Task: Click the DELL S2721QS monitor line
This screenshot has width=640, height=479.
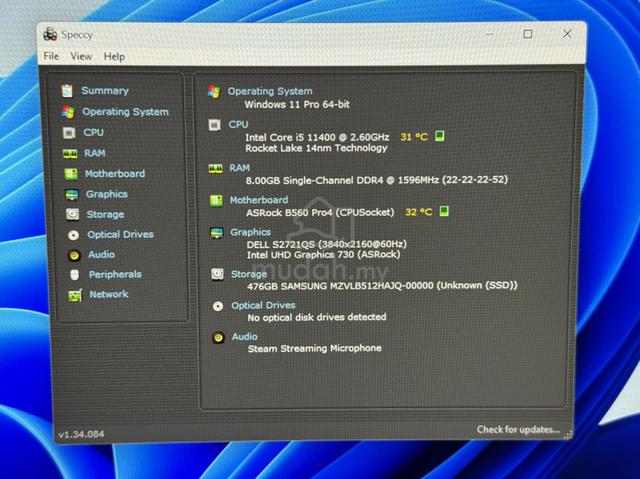Action: pos(327,244)
